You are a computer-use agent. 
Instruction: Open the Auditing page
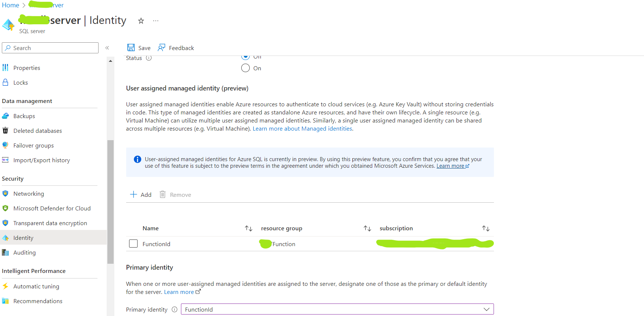[25, 252]
